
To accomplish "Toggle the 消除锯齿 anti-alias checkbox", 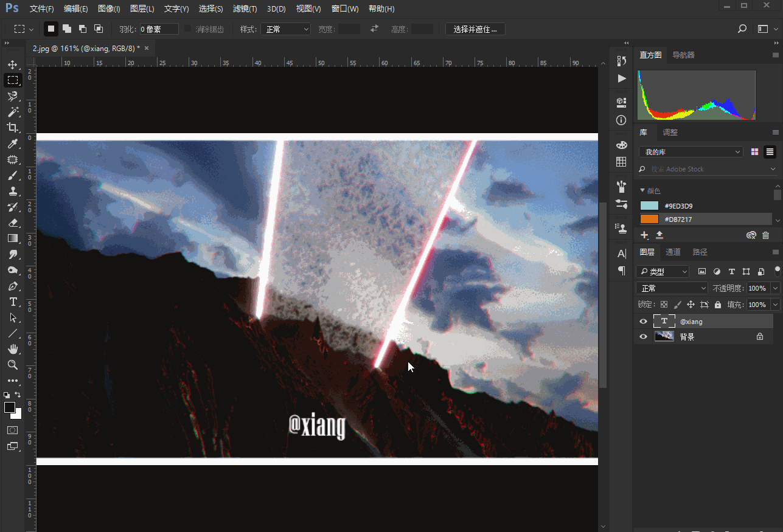I will 187,29.
